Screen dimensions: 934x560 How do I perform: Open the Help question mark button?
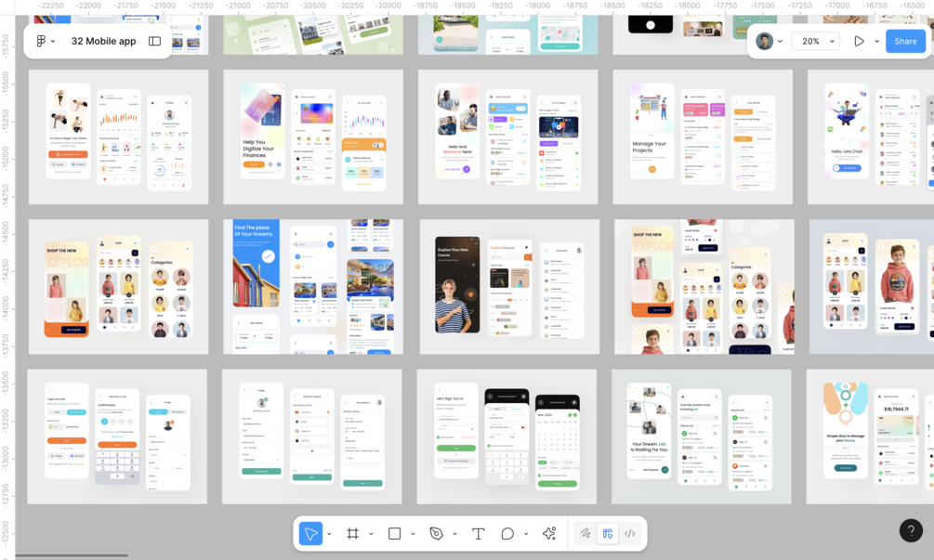coord(911,530)
